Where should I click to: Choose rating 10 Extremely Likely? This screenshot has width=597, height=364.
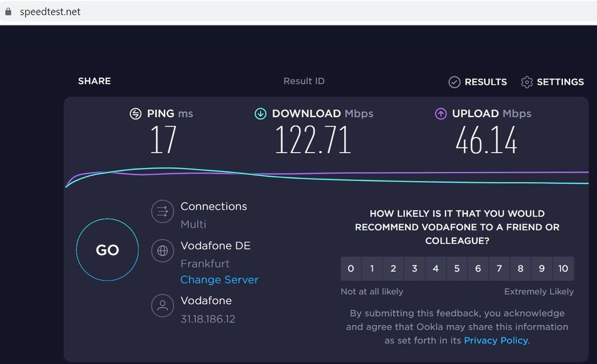[563, 268]
